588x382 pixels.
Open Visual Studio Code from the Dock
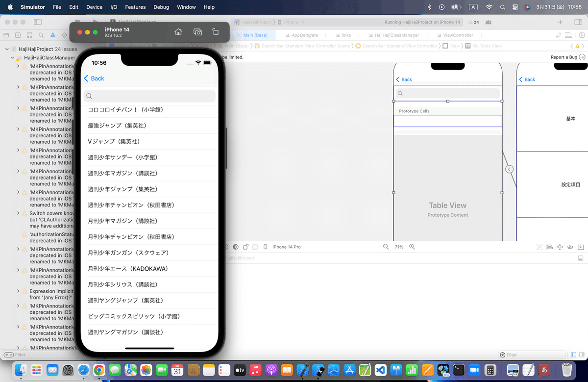click(381, 370)
